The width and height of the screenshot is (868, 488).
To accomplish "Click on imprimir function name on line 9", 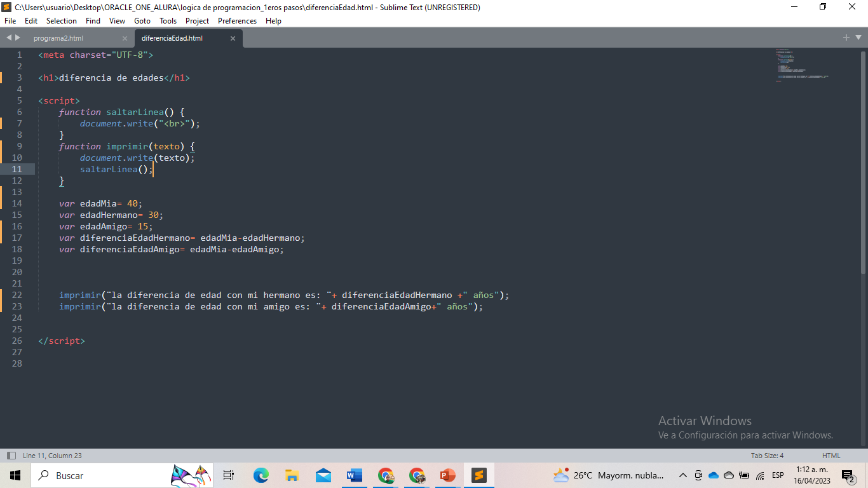I will [x=127, y=146].
